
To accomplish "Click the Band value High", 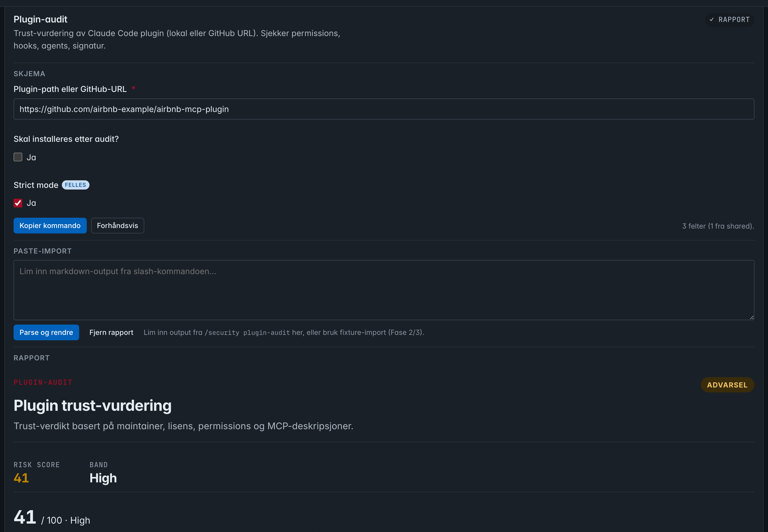I will (x=103, y=478).
